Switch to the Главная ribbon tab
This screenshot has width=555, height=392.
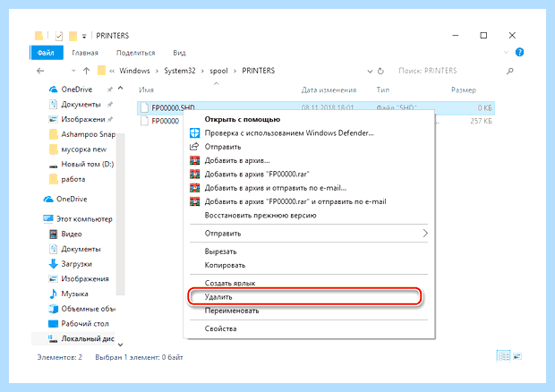click(85, 53)
